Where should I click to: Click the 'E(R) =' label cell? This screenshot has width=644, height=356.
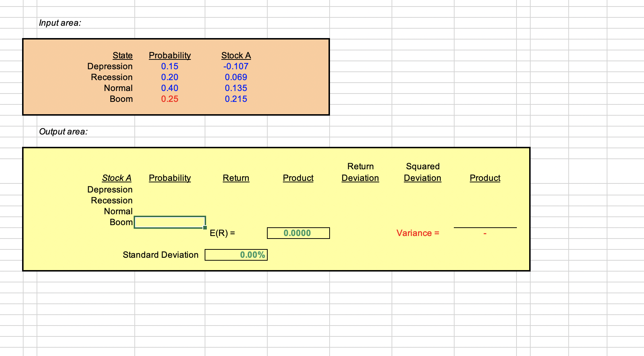tap(222, 233)
